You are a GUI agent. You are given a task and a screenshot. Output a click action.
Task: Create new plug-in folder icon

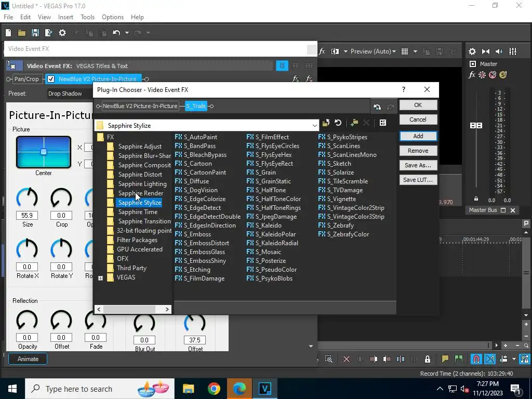click(354, 123)
